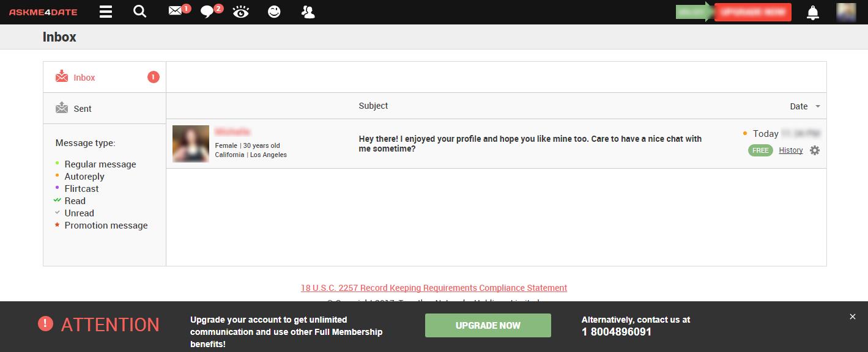Screen dimensions: 868x352
Task: Click the eye profile views icon
Action: click(x=241, y=12)
